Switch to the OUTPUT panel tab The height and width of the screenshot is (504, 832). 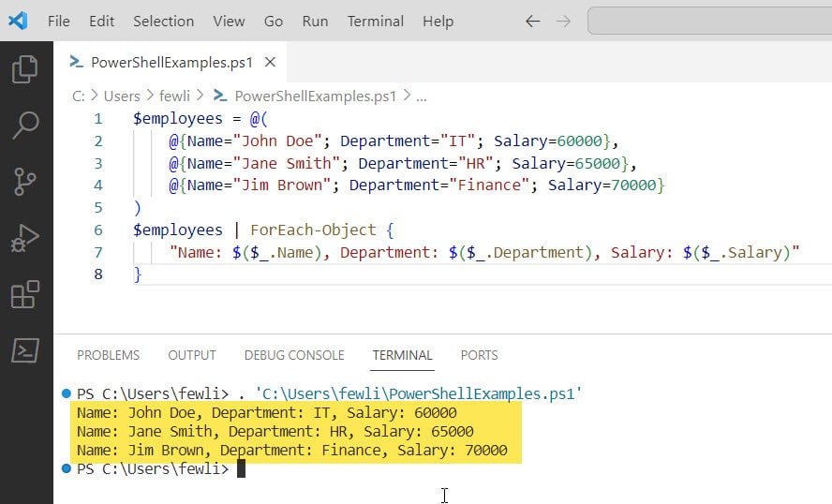pyautogui.click(x=192, y=355)
